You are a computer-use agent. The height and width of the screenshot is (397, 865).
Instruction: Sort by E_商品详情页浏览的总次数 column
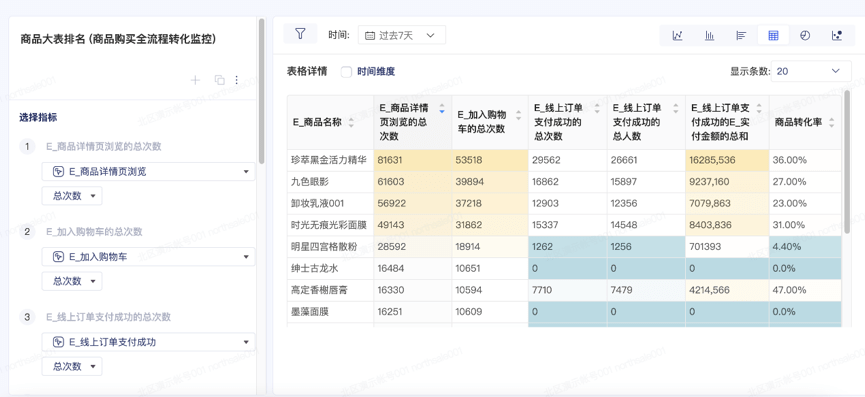click(x=441, y=108)
